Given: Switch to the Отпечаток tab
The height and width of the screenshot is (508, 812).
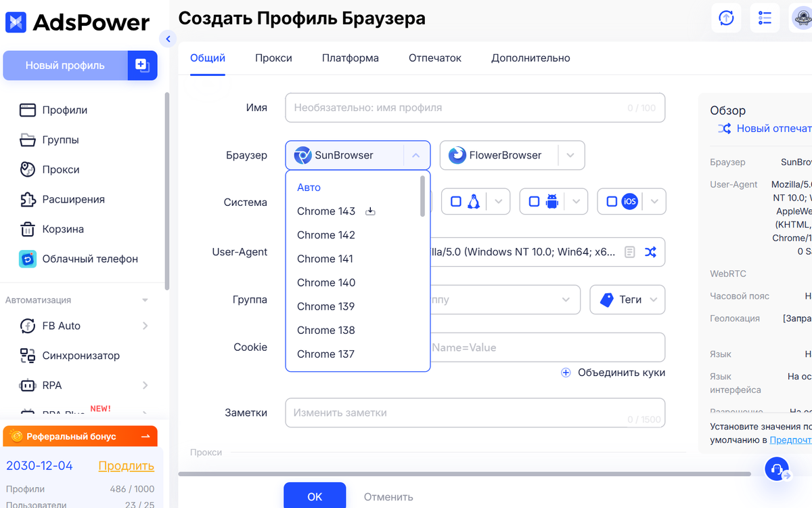Looking at the screenshot, I should 435,58.
